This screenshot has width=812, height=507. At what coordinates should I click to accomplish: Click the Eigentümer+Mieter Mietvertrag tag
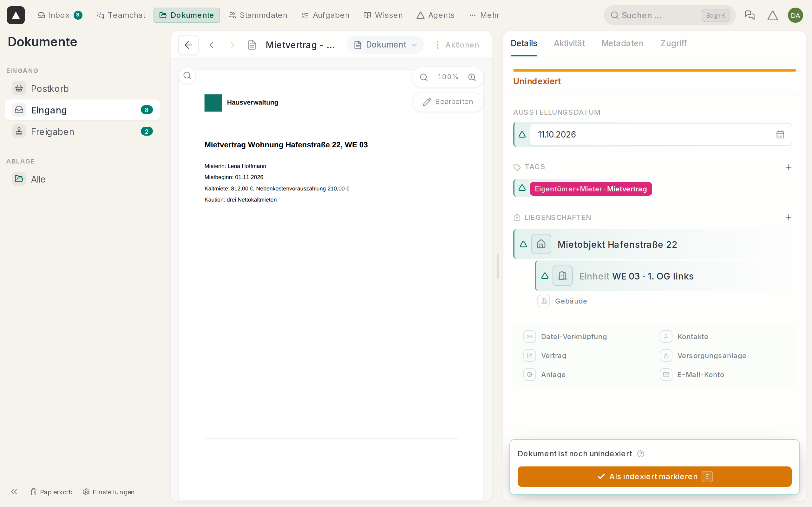click(591, 189)
